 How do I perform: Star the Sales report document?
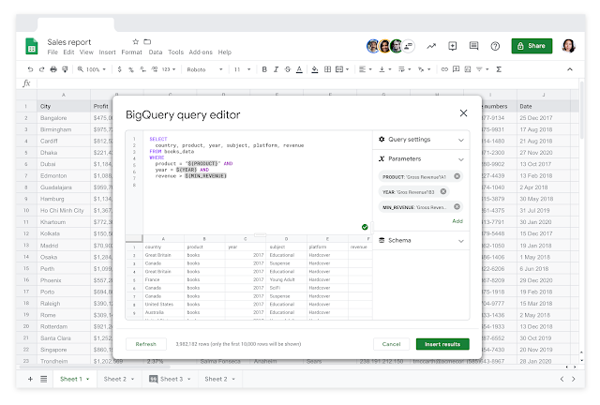click(135, 41)
